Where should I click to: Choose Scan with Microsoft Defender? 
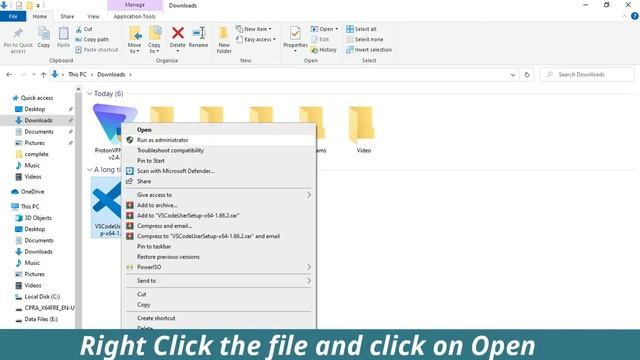[x=220, y=171]
